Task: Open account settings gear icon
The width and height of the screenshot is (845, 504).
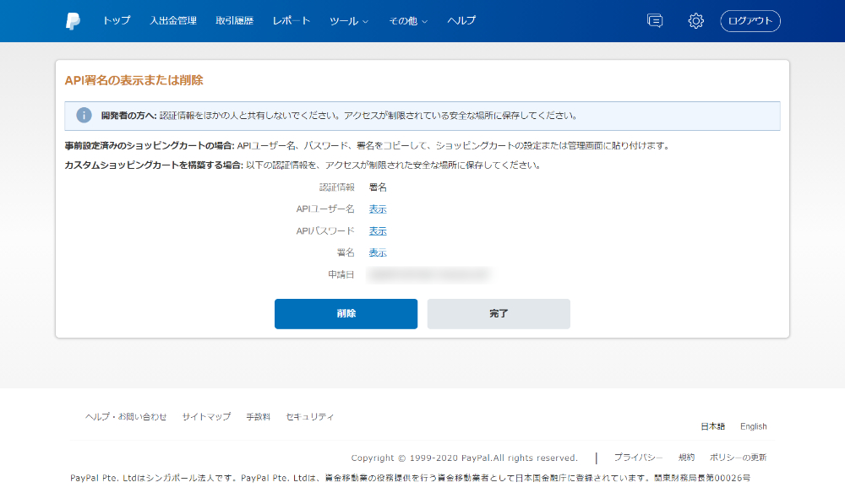Action: [695, 21]
